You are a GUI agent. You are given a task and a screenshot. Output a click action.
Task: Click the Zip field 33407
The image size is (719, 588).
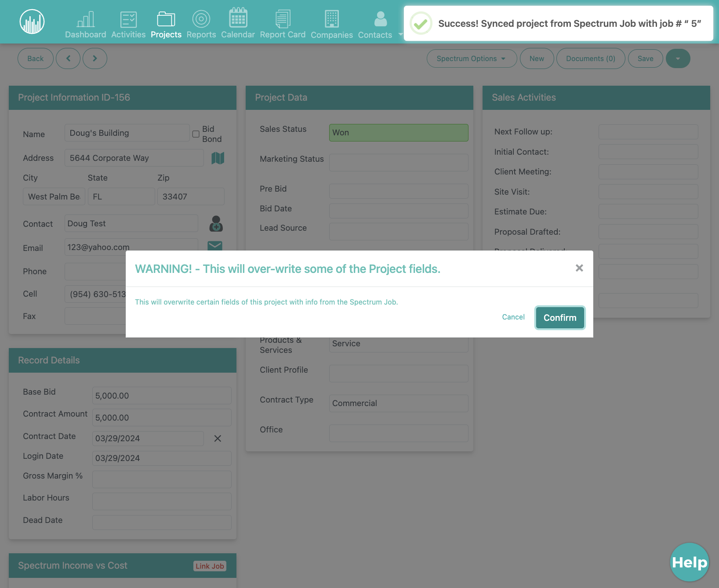191,196
